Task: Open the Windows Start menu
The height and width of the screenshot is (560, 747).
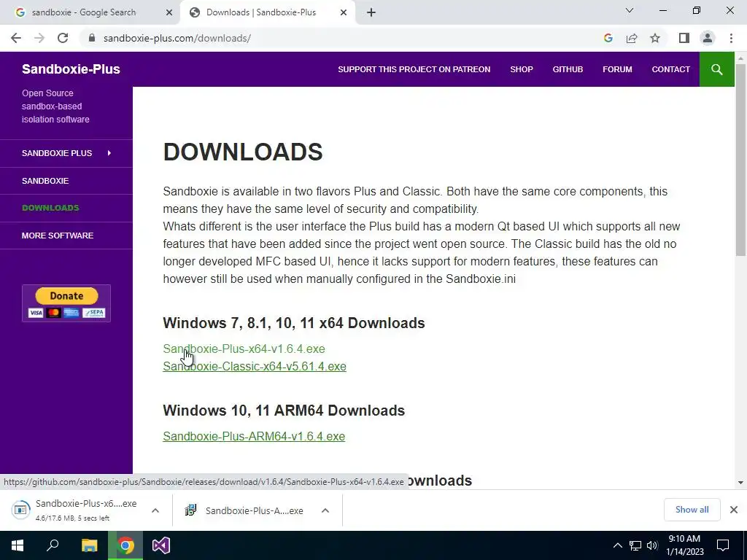Action: [x=18, y=545]
